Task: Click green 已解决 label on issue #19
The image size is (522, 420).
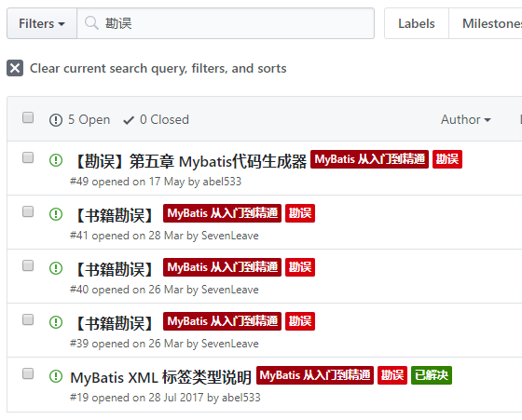Action: click(x=432, y=375)
